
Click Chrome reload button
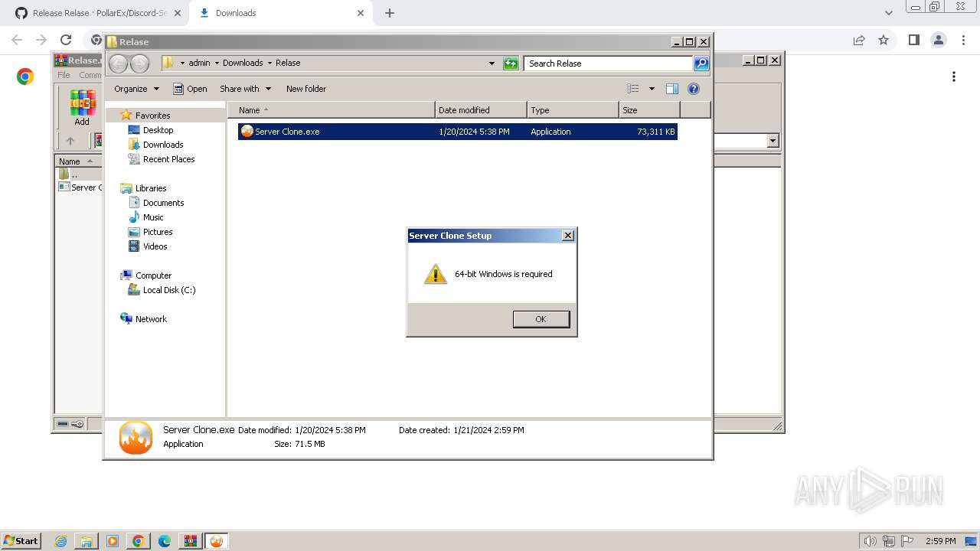click(66, 40)
